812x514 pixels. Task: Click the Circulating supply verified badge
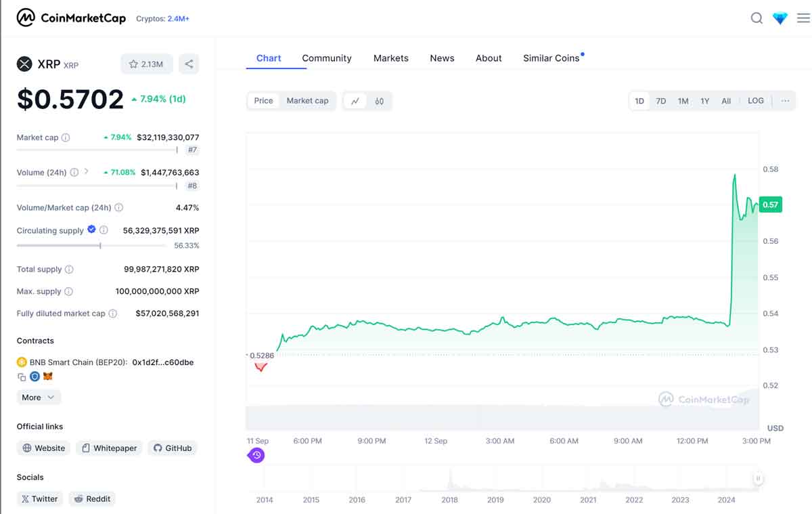91,230
